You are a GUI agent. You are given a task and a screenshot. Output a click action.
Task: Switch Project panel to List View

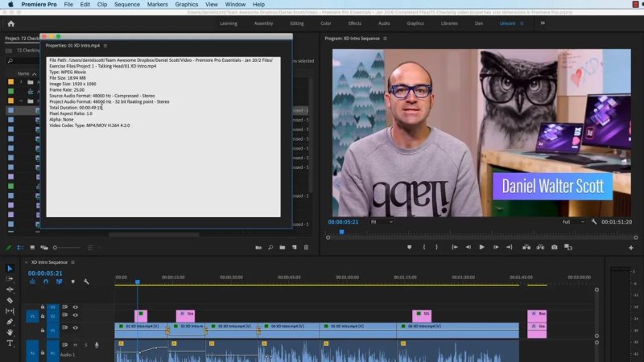[20, 248]
